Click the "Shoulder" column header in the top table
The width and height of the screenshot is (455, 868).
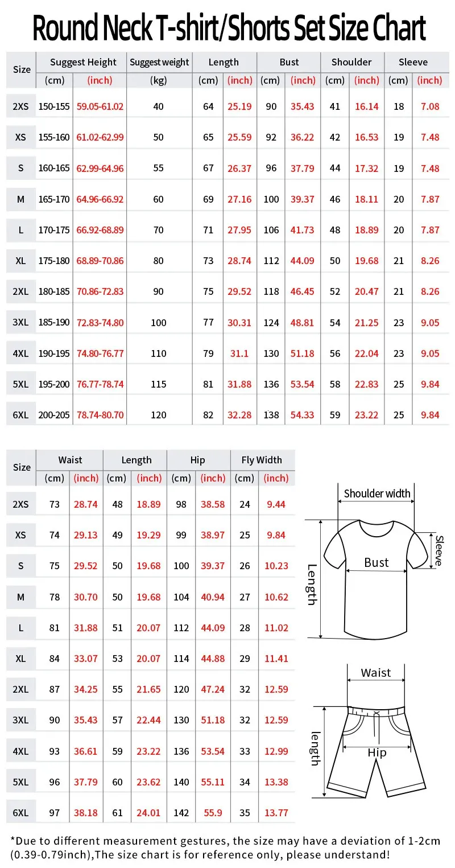click(x=351, y=62)
